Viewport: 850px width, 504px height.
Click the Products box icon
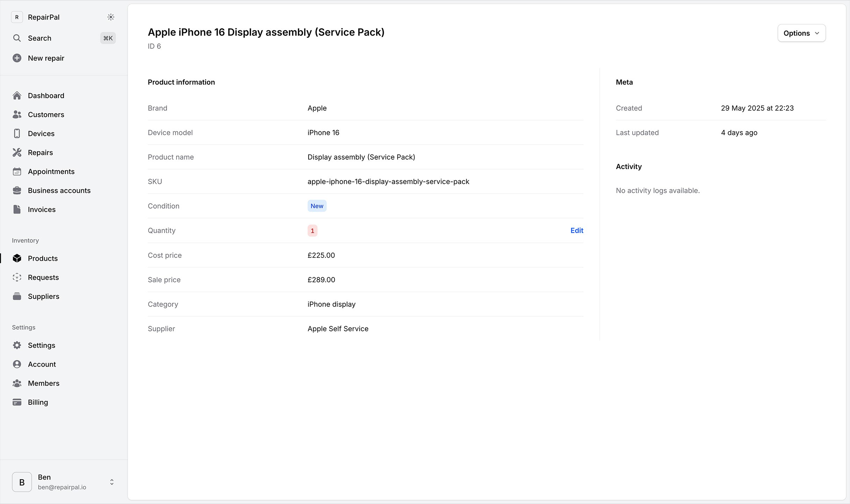(17, 258)
